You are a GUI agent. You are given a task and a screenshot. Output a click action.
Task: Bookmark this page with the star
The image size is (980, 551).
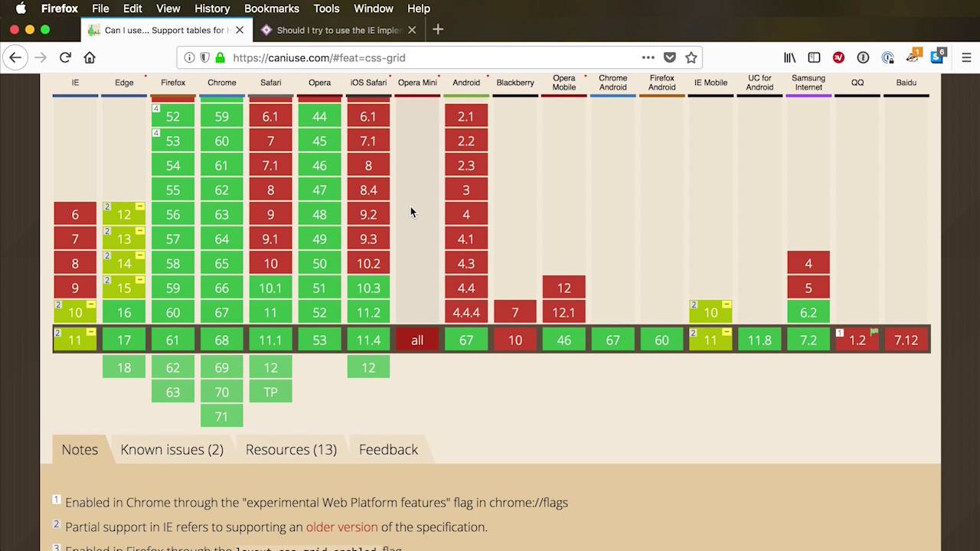coord(691,57)
